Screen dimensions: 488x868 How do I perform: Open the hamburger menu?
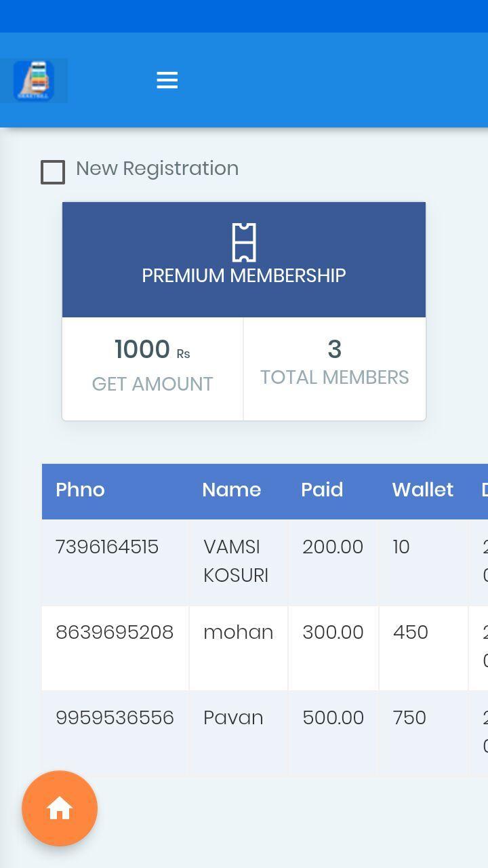(x=167, y=80)
